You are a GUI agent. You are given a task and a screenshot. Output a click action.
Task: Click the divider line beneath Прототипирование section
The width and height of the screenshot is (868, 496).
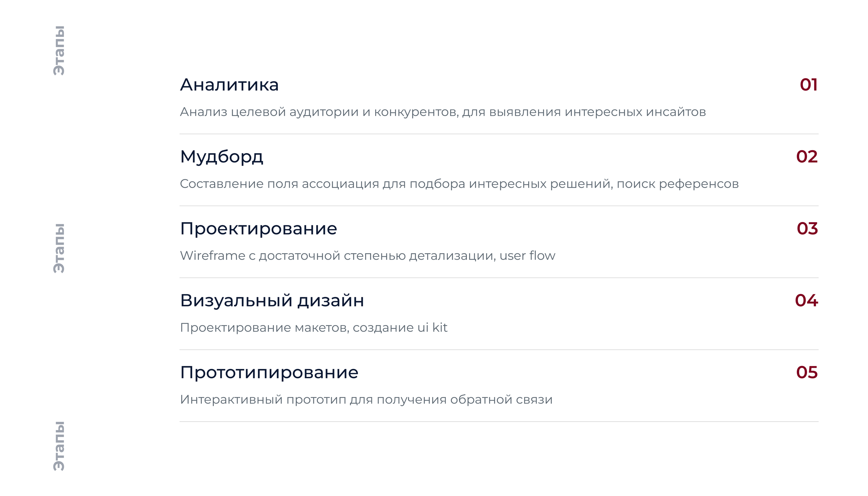(x=499, y=422)
